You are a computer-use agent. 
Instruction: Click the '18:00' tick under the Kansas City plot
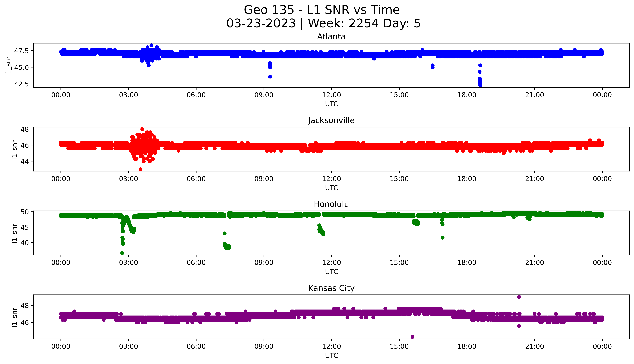coord(467,346)
